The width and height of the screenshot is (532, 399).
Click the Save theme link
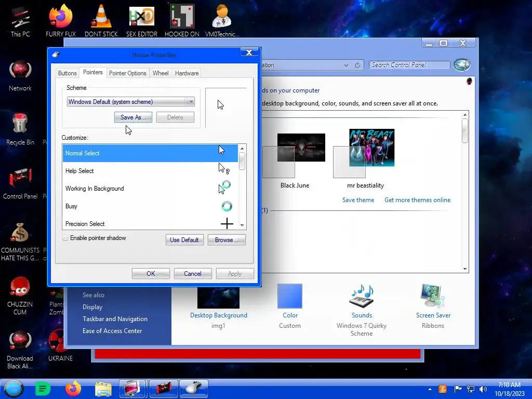[x=358, y=200]
